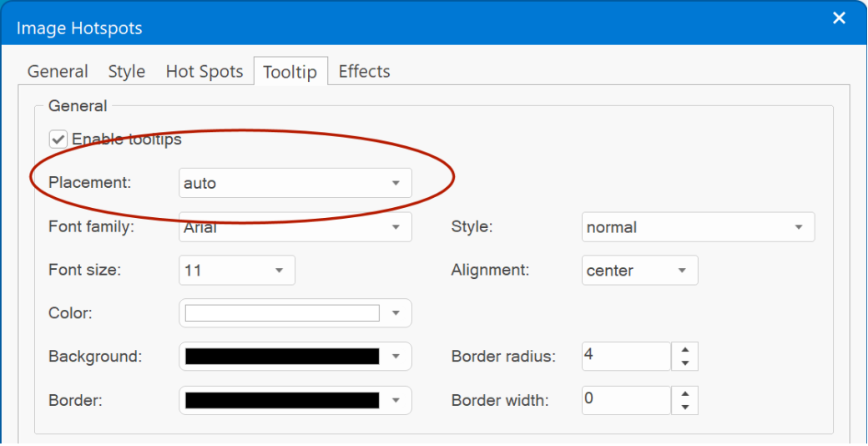
Task: Open the Placement dropdown
Action: 295,183
